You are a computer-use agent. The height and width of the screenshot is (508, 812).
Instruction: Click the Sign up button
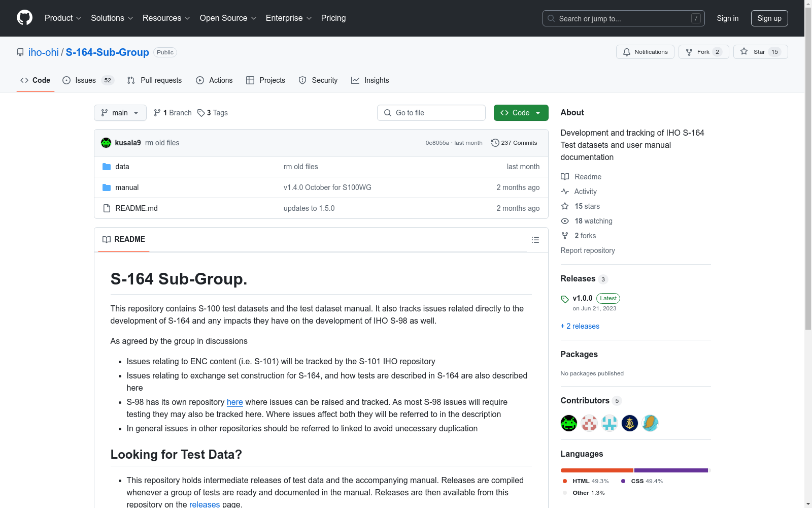[769, 18]
